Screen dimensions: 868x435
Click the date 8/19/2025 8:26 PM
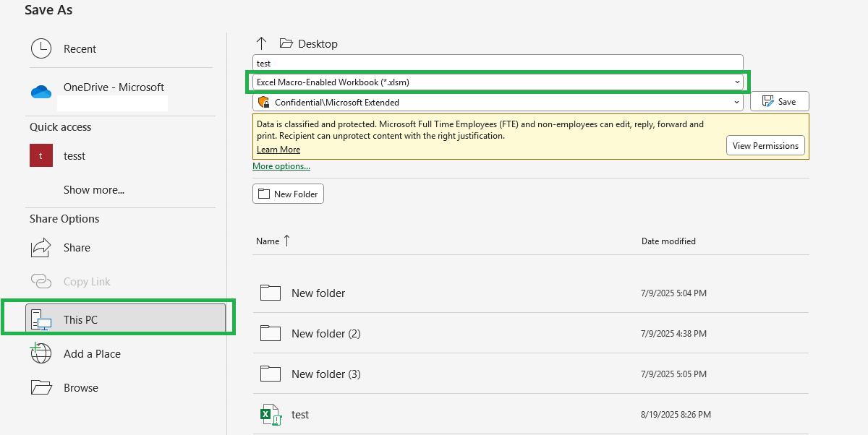(x=676, y=415)
